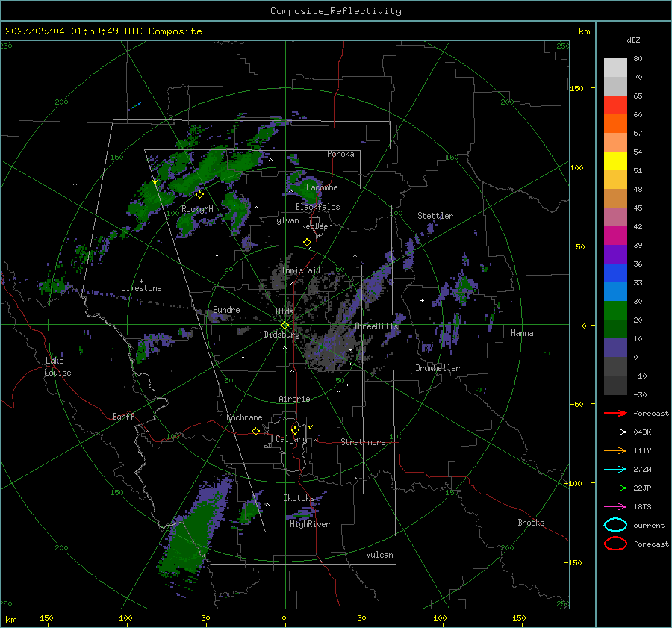Click the dBZ legend heading
Image resolution: width=672 pixels, height=628 pixels.
(x=633, y=40)
